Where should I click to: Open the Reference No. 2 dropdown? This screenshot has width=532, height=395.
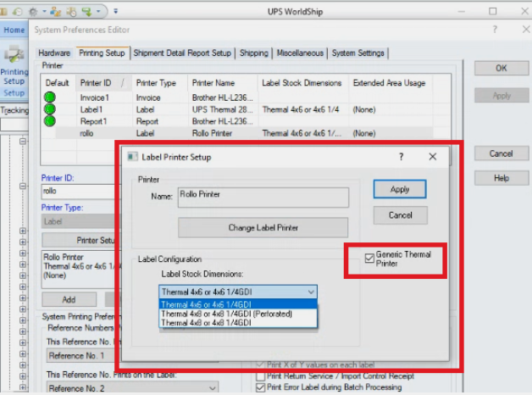pos(132,388)
